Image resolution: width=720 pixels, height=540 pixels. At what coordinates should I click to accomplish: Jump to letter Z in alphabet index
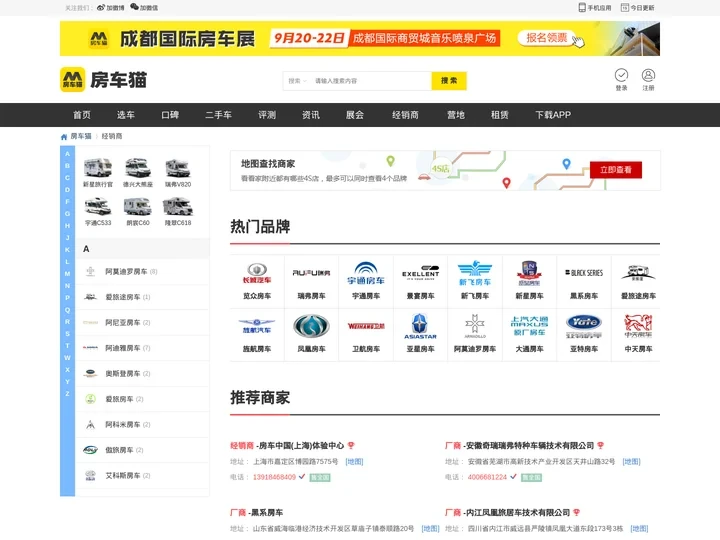(x=68, y=394)
